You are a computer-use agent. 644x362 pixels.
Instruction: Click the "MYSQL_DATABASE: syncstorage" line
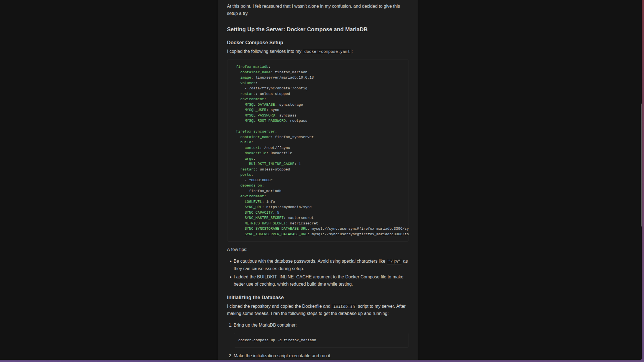click(x=274, y=105)
